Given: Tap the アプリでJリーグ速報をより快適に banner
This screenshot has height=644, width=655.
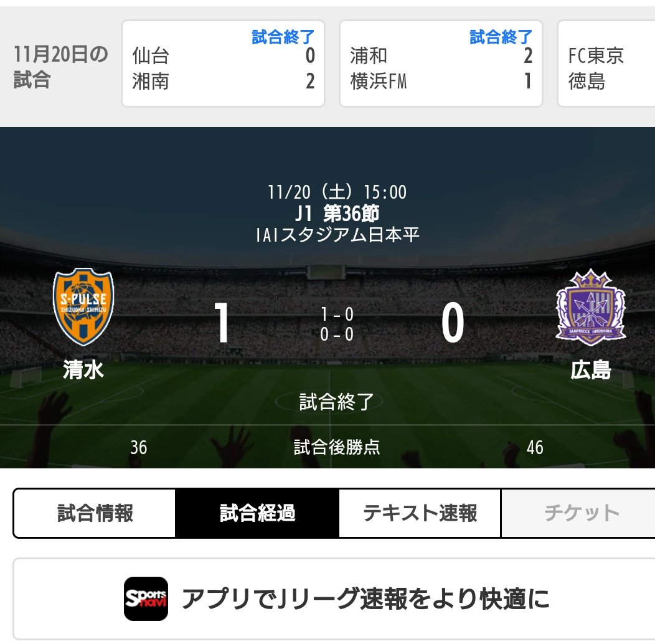Looking at the screenshot, I should [x=334, y=599].
